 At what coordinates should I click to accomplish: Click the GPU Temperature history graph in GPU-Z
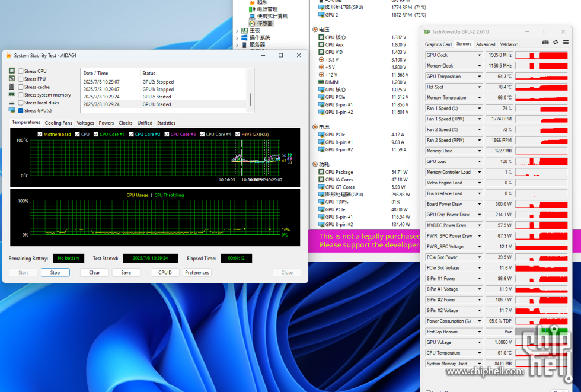541,77
